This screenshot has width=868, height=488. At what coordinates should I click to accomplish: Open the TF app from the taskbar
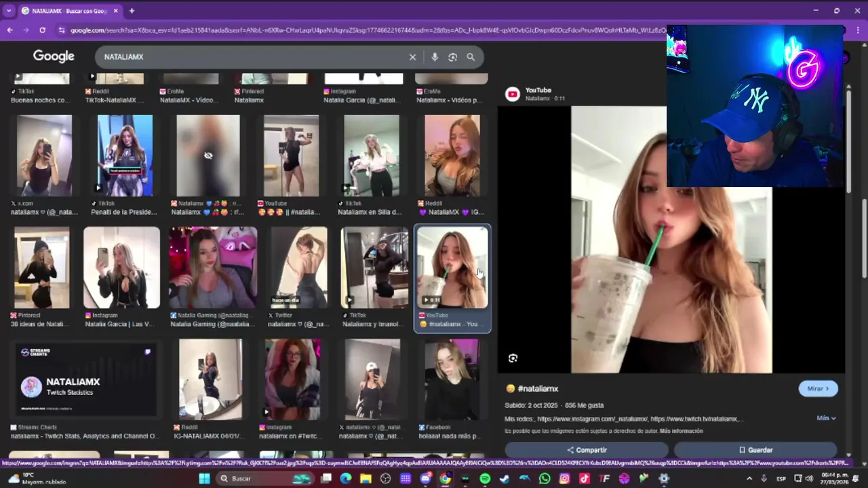[604, 479]
